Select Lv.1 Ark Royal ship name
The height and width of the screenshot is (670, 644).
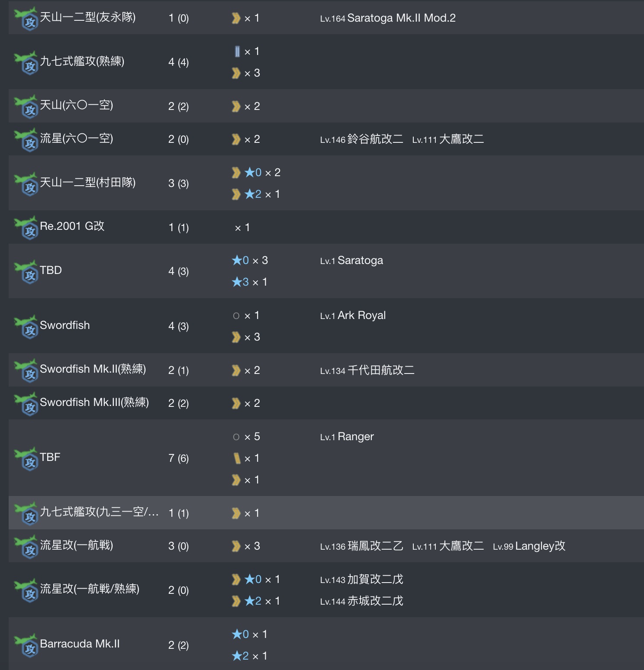tap(353, 316)
